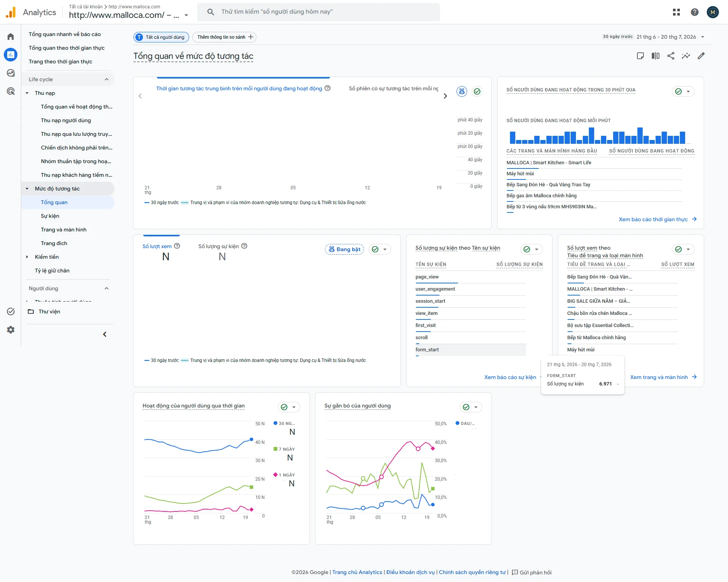This screenshot has width=728, height=582.
Task: Collapse the Thu nạp tree group
Action: [x=27, y=93]
